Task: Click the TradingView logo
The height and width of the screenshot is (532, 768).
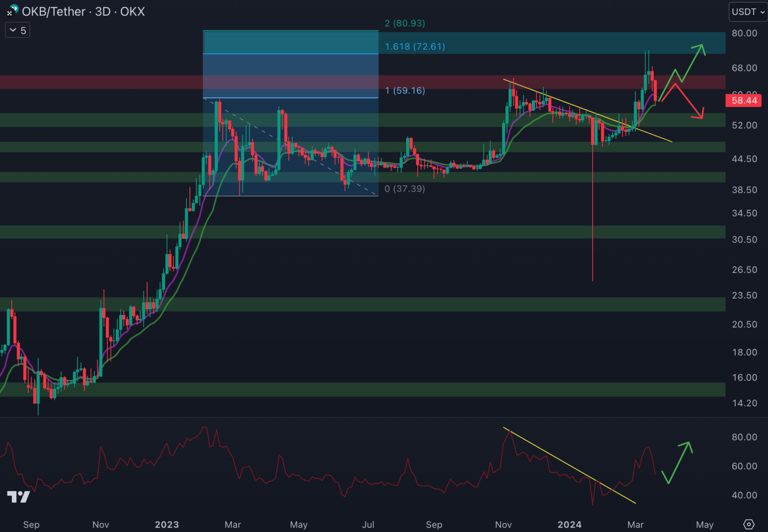Action: pos(19,497)
